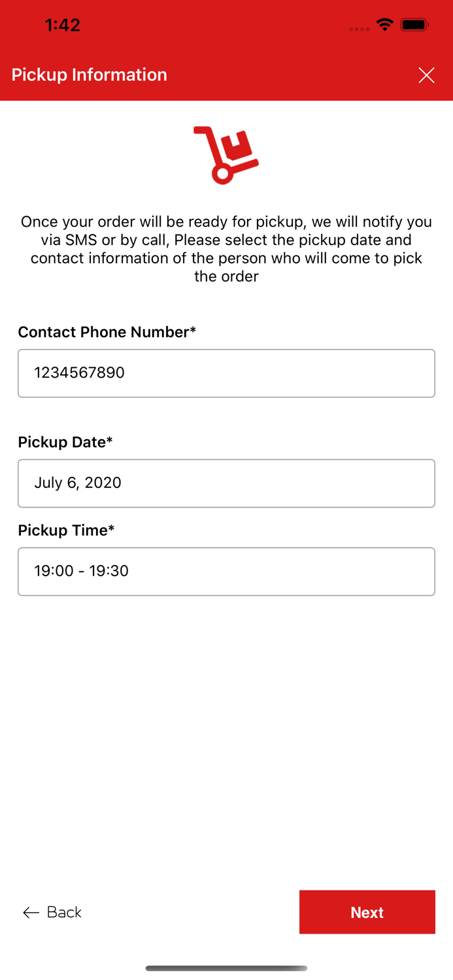Tap the home indicator bar
This screenshot has height=980, width=453.
click(226, 968)
